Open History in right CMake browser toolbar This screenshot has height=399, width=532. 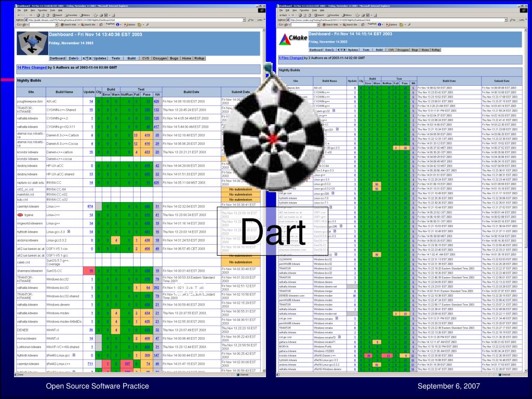click(x=347, y=15)
